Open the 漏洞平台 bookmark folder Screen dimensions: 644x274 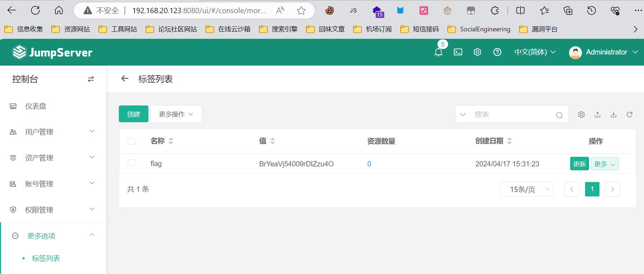pos(538,29)
